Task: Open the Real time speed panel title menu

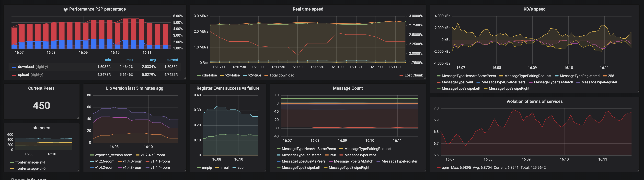Action: click(308, 9)
